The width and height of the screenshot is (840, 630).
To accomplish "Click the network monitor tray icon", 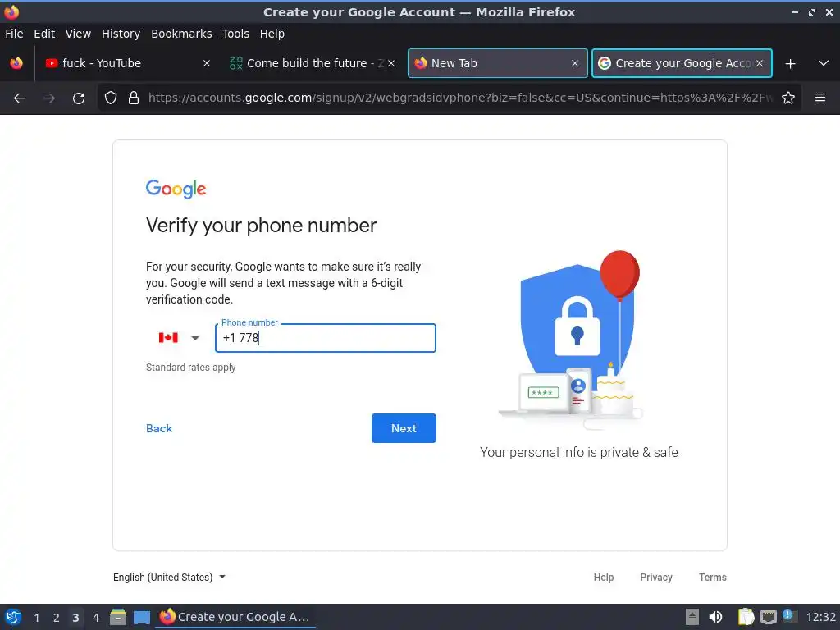I will (768, 617).
